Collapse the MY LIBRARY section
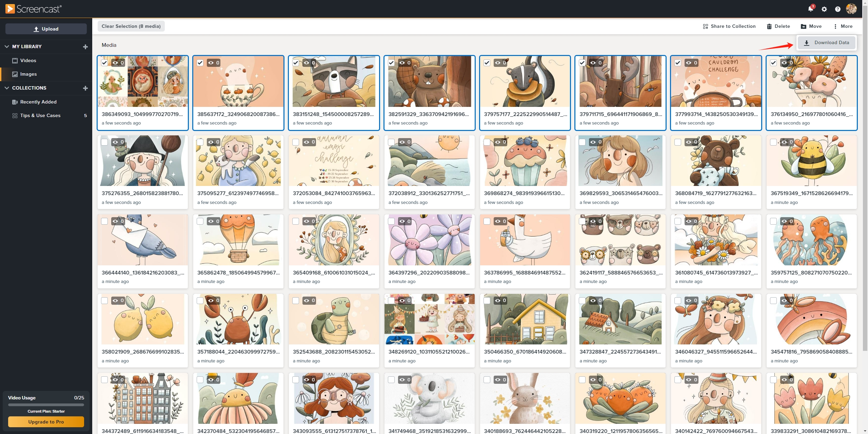 [x=7, y=46]
